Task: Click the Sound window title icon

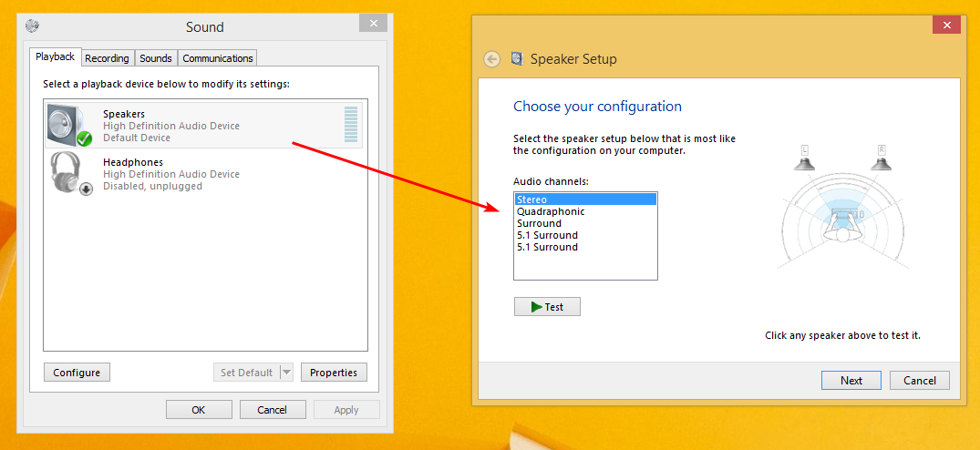Action: coord(33,26)
